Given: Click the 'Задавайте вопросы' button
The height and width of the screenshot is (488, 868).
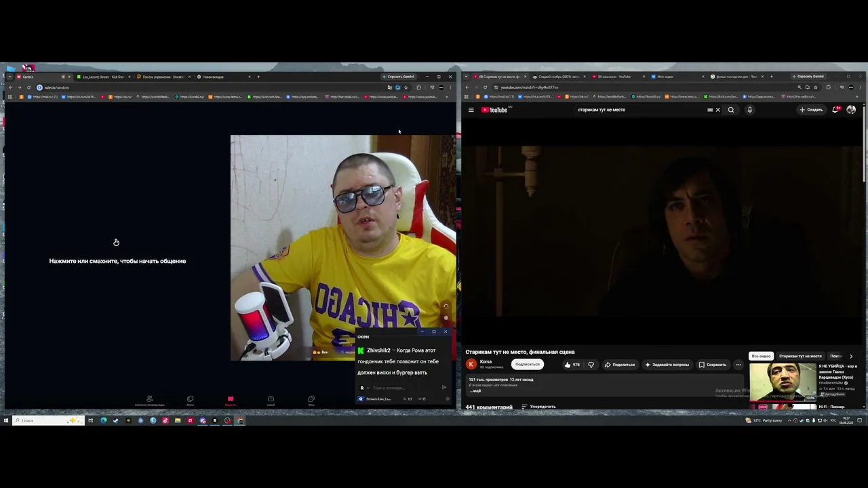Looking at the screenshot, I should (x=667, y=365).
